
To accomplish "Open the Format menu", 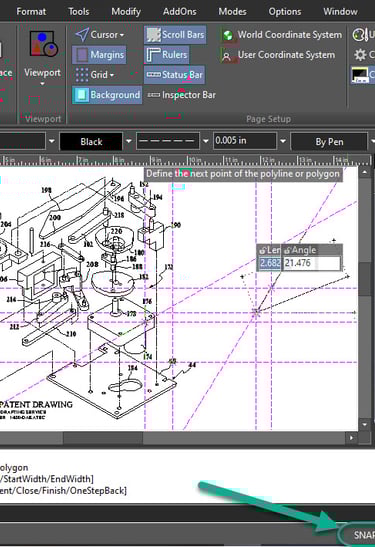I will click(x=31, y=12).
